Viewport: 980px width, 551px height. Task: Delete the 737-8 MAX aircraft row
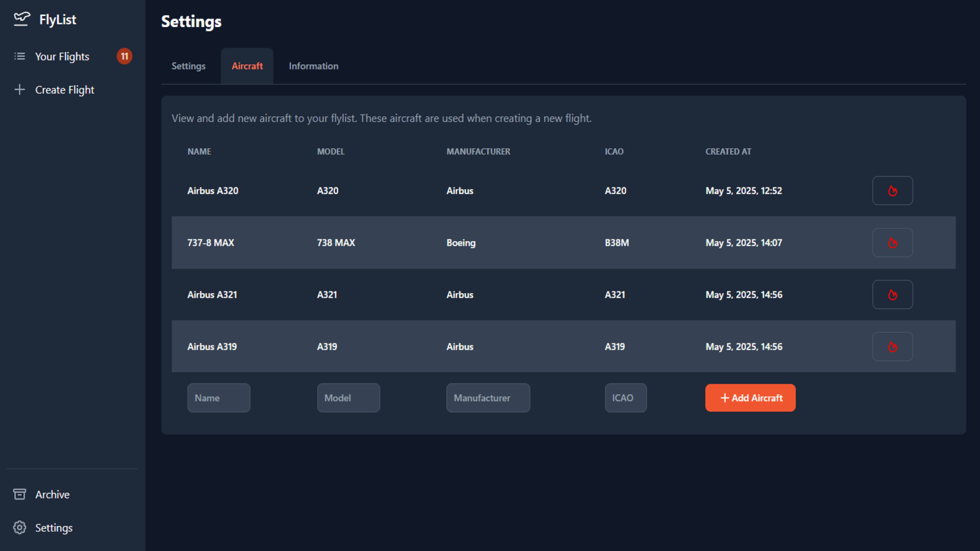click(892, 242)
